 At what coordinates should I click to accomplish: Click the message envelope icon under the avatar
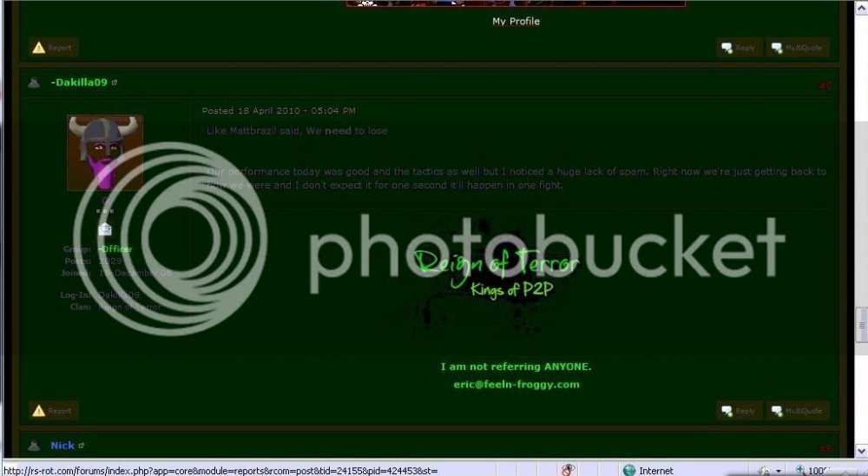tap(105, 228)
